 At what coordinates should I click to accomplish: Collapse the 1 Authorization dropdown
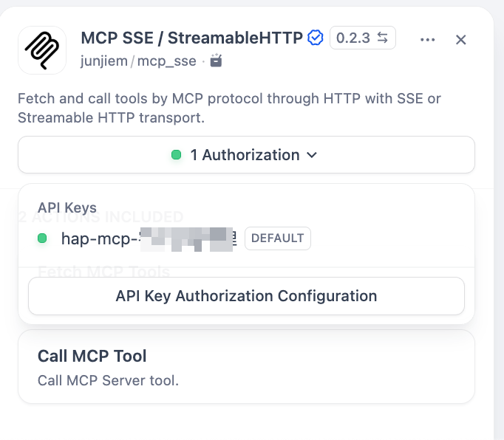coord(246,155)
